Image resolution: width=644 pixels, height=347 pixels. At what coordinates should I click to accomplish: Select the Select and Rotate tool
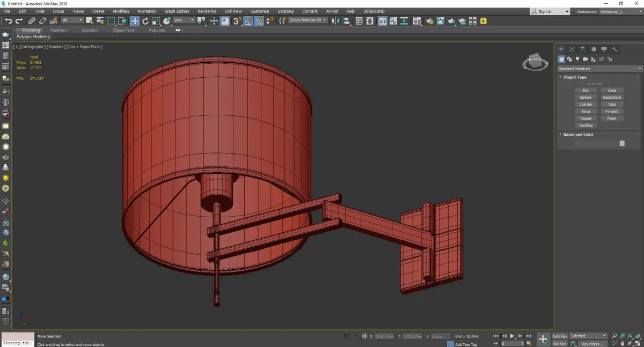click(x=145, y=21)
